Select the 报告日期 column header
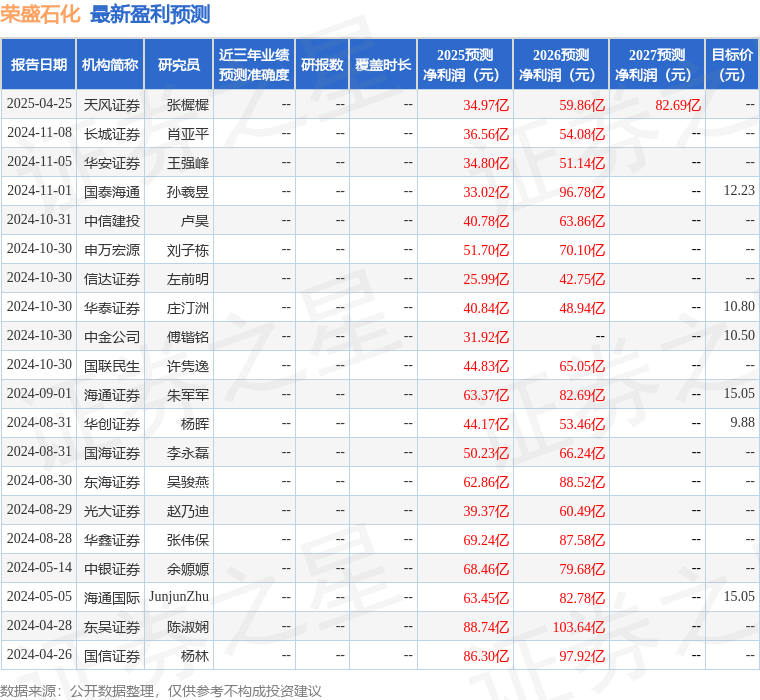760x700 pixels. coord(38,64)
